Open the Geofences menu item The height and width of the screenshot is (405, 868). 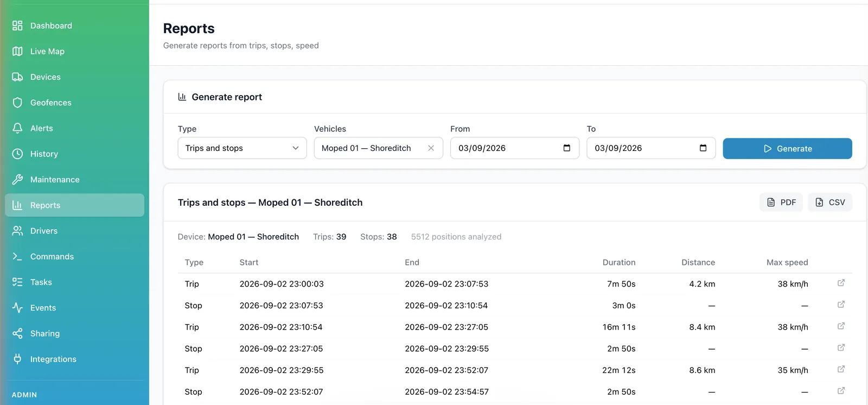click(75, 103)
